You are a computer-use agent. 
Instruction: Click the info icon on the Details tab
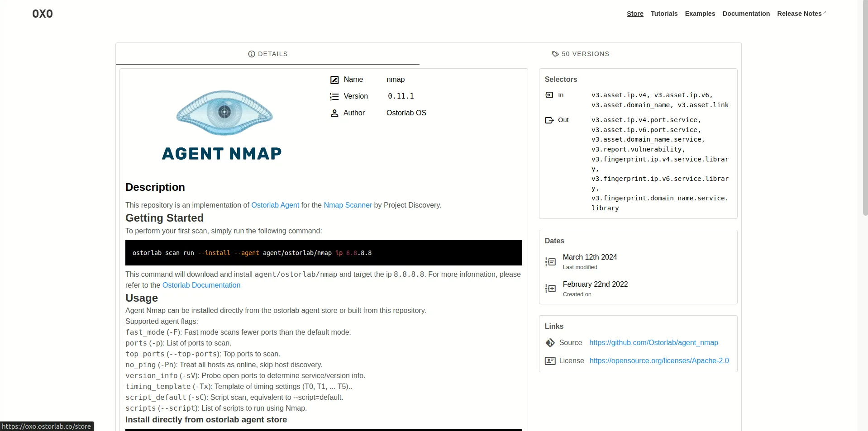coord(252,54)
